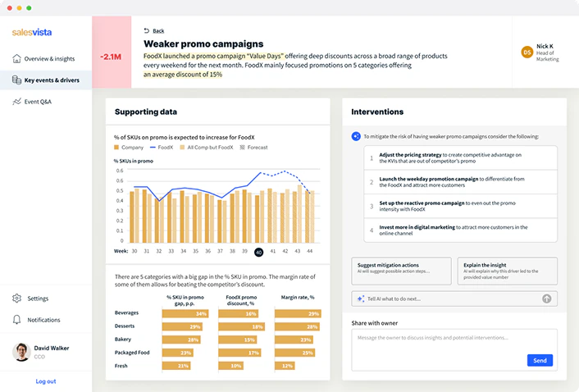Select the Set up the reactive promo campaign intervention
The height and width of the screenshot is (392, 579).
coord(460,206)
